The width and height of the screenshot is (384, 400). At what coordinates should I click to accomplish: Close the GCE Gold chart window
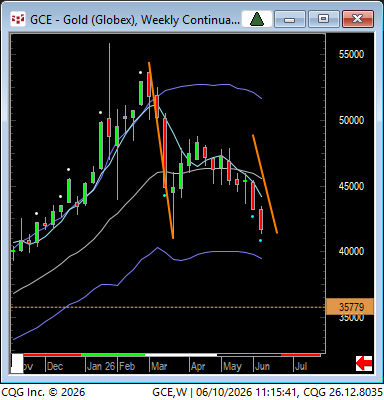click(358, 19)
